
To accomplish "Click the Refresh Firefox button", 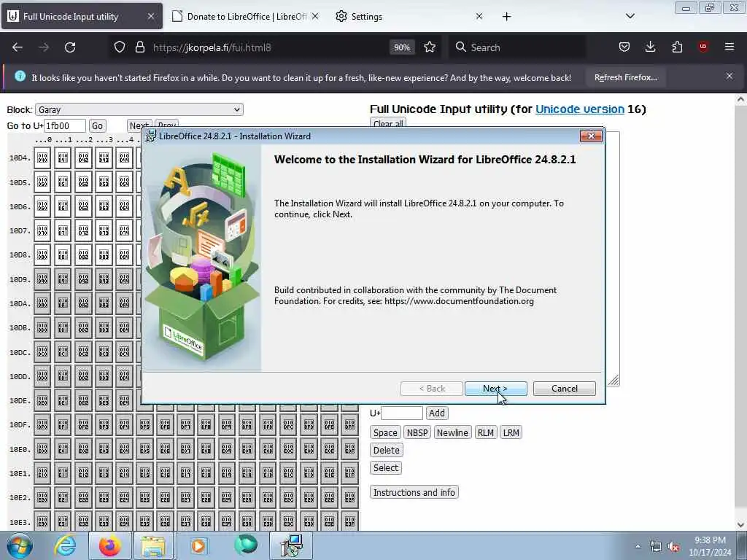I will (625, 77).
